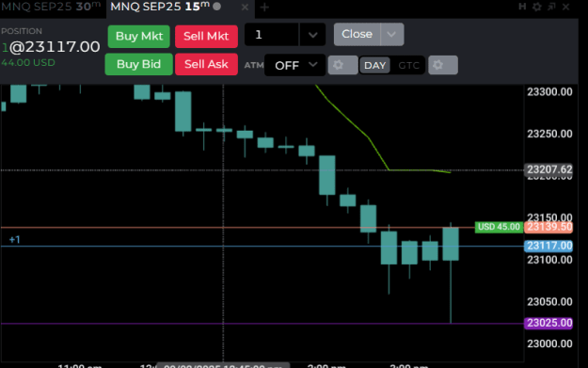Open order settings gear right of GTC
Screen dimensions: 588x368
[443, 65]
